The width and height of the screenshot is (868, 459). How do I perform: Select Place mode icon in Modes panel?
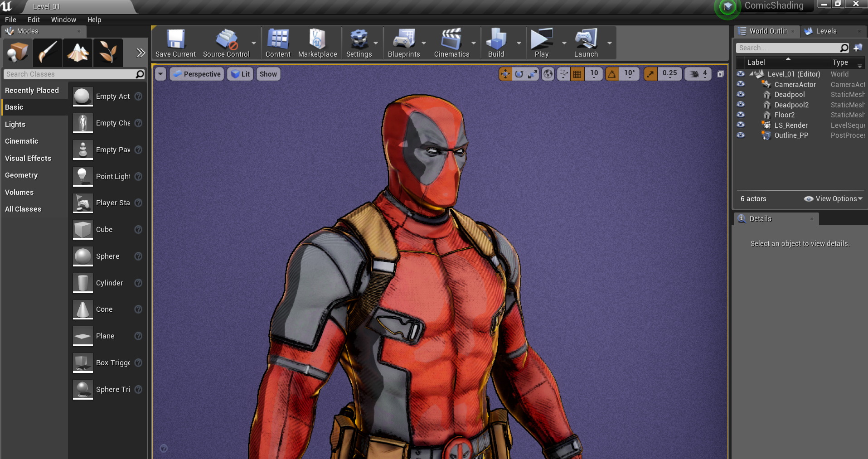coord(18,53)
